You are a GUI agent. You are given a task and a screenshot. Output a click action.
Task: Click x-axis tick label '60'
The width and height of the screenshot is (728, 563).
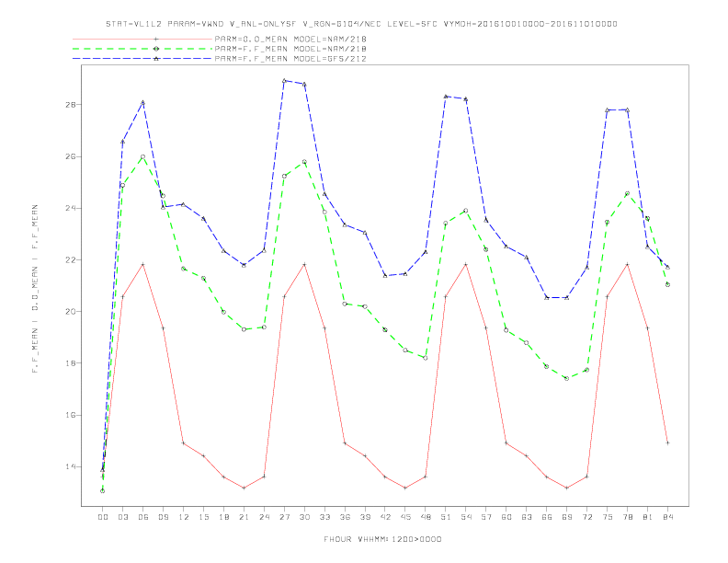point(506,517)
